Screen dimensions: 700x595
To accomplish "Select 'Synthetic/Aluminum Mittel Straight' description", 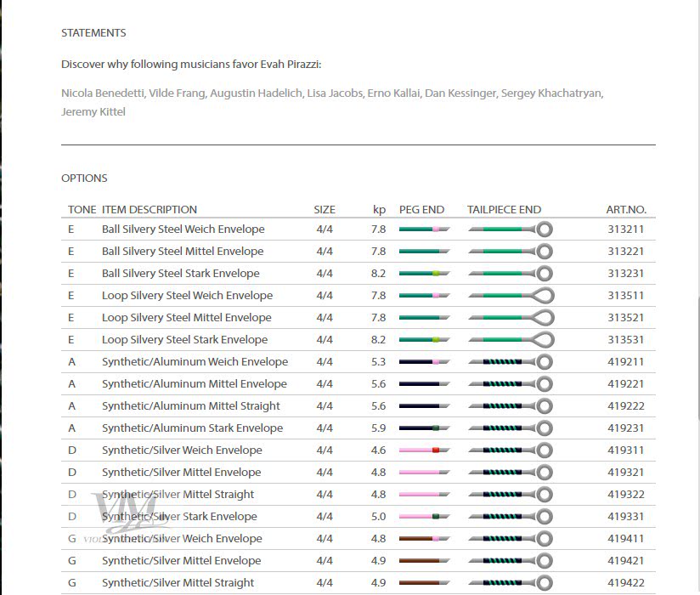I will [x=191, y=406].
